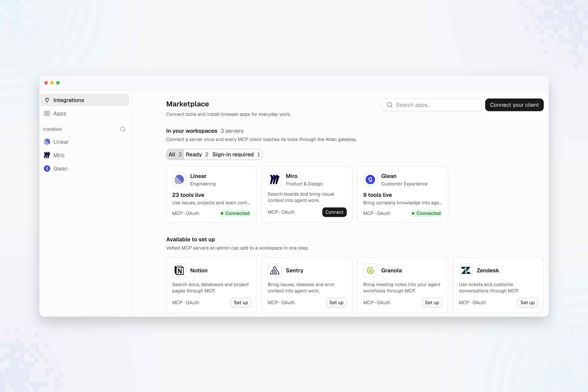Select the All filter tab
588x392 pixels.
[175, 154]
